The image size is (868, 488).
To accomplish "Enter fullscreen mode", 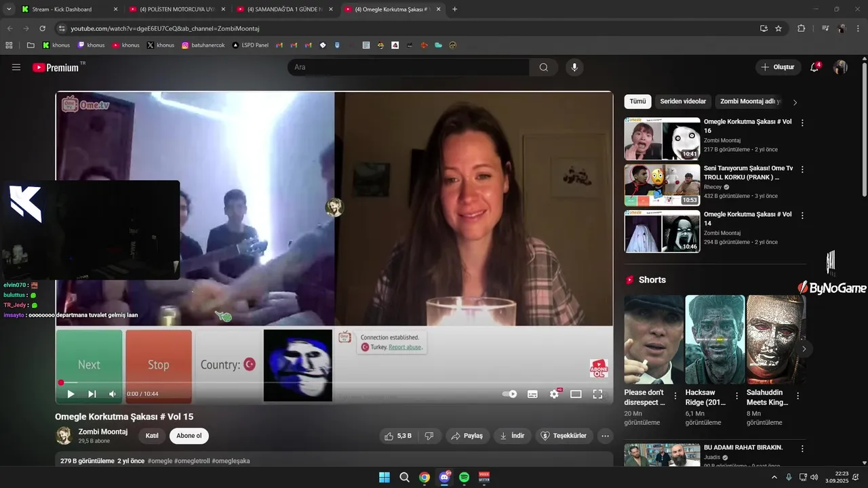I will (x=597, y=394).
